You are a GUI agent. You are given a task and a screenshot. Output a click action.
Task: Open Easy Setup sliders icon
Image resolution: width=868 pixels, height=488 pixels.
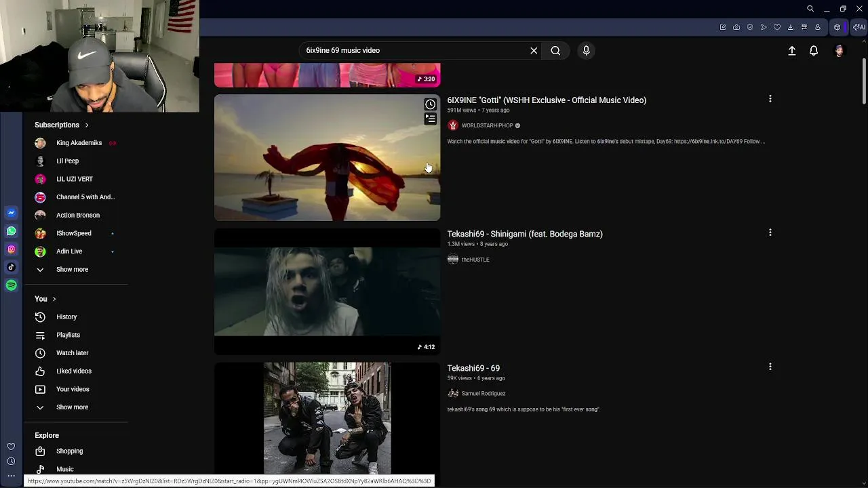click(x=804, y=27)
